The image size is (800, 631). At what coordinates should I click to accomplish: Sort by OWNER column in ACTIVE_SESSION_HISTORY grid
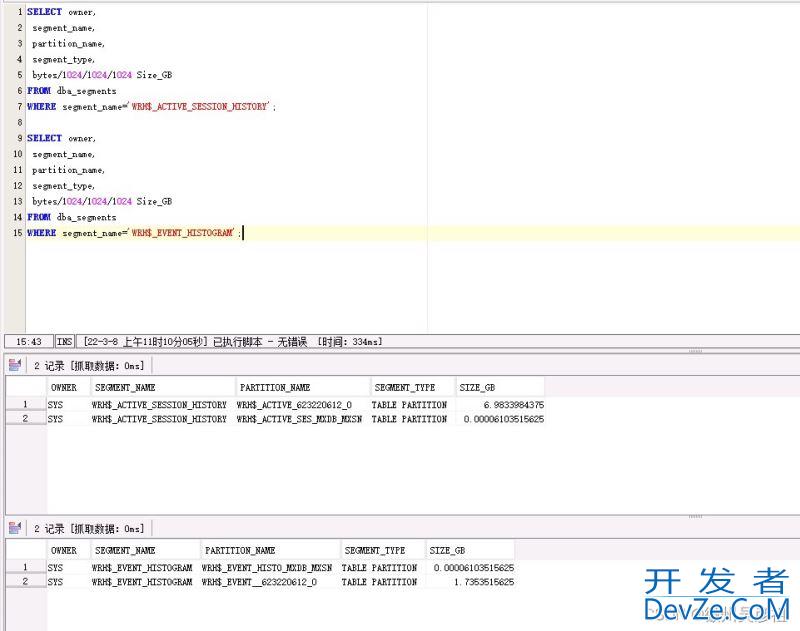(68, 387)
